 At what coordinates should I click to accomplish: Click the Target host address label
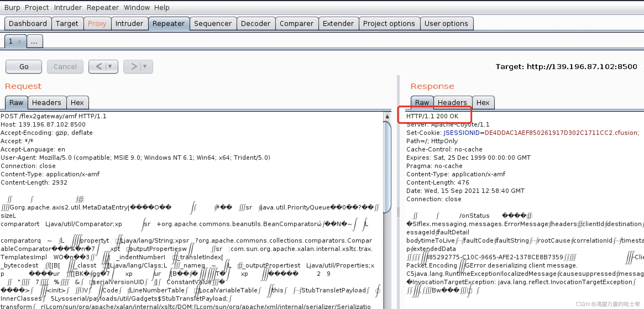tap(566, 67)
